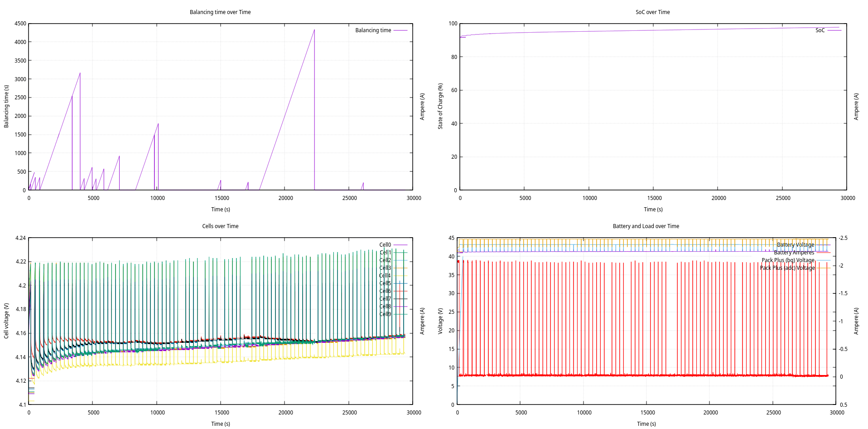Click the 3500 tick on Balancing time axis

[x=20, y=61]
